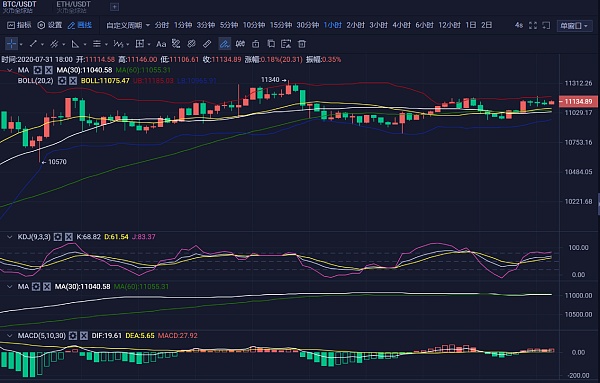Switch to the 1分钟 timeframe

(x=183, y=25)
